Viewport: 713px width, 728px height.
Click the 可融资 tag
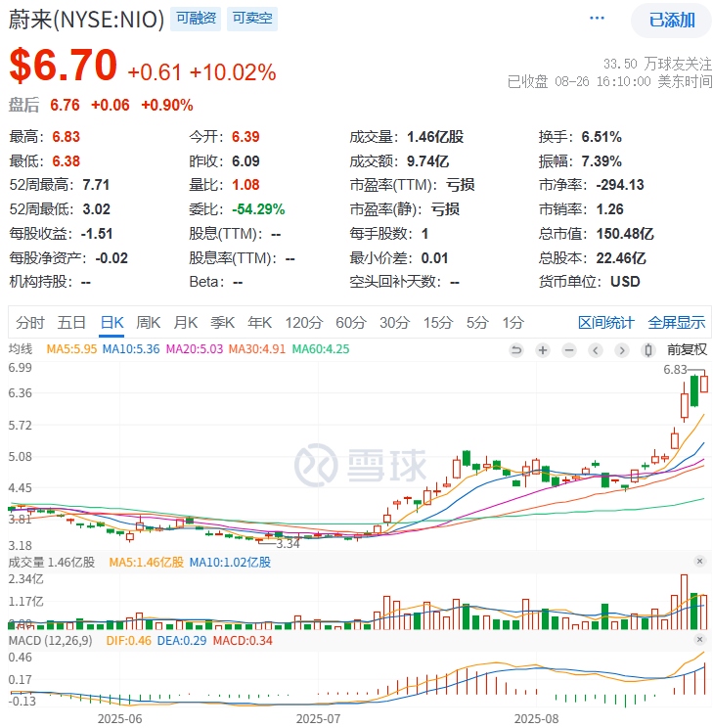pos(196,19)
